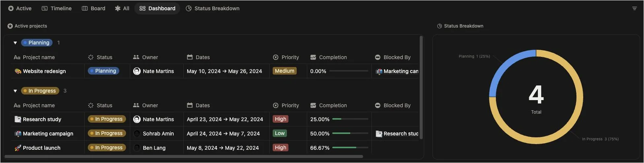
Task: Click the Marketing campaign mailbox icon
Action: pos(18,134)
